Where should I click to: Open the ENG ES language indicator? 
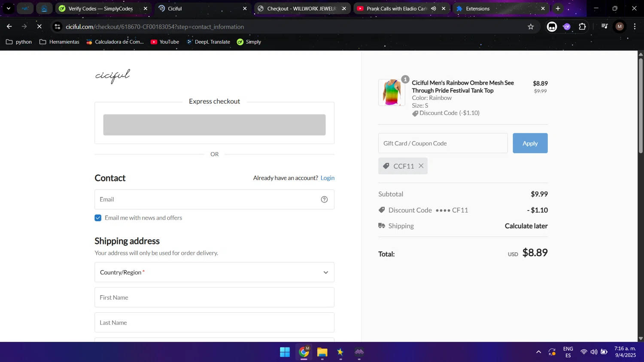(568, 352)
